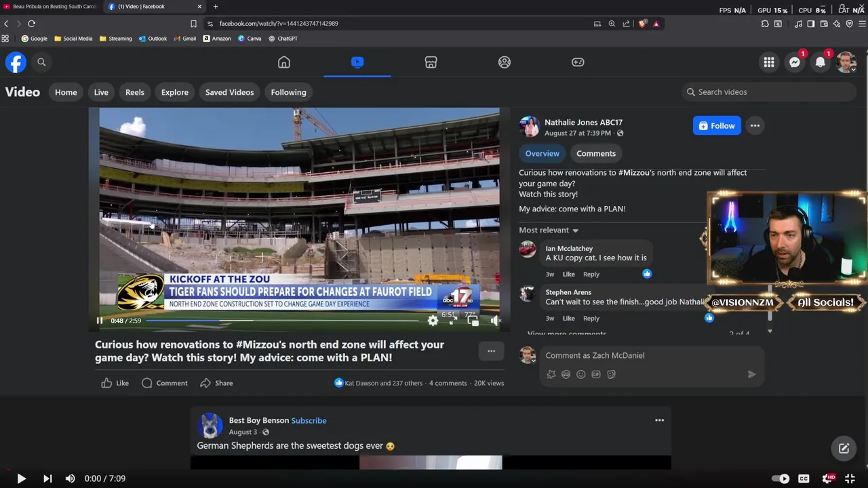Open Saved Videos tab
The image size is (868, 488).
click(230, 92)
